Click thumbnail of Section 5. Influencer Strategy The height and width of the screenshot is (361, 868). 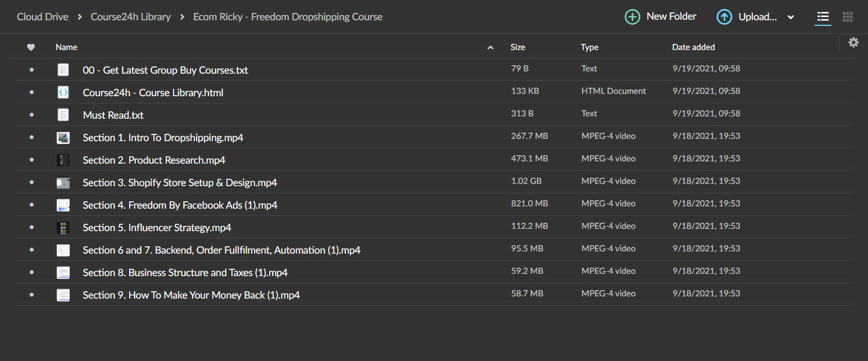point(63,227)
